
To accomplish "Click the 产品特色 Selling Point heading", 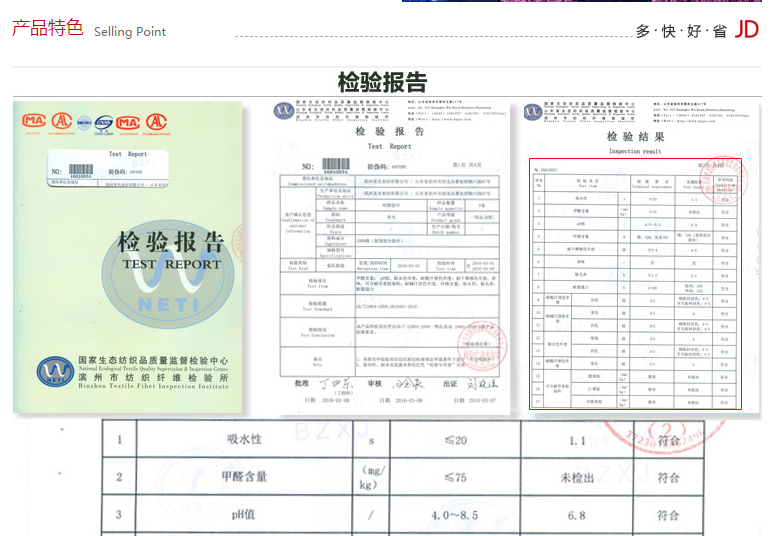I will click(x=89, y=29).
